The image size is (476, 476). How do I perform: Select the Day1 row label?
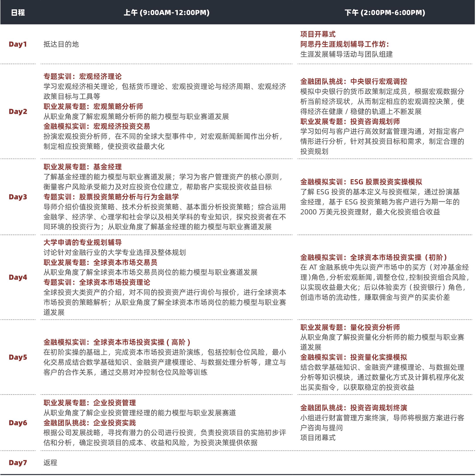[18, 44]
